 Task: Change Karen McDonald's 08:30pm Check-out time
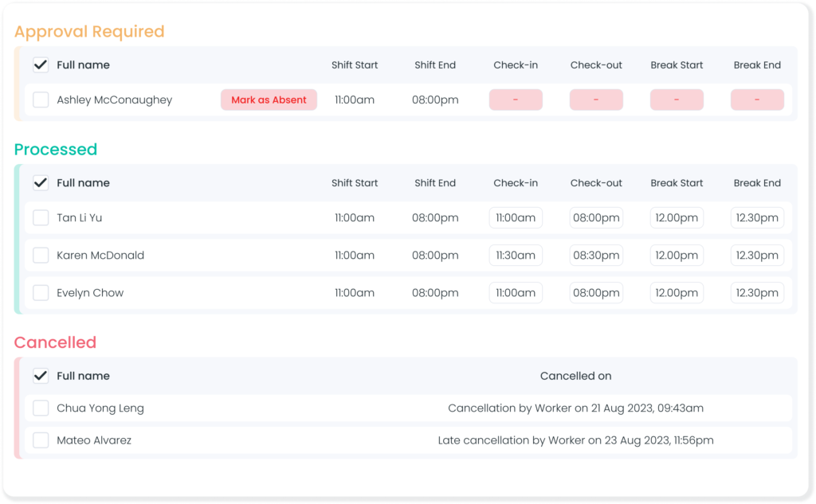(596, 256)
